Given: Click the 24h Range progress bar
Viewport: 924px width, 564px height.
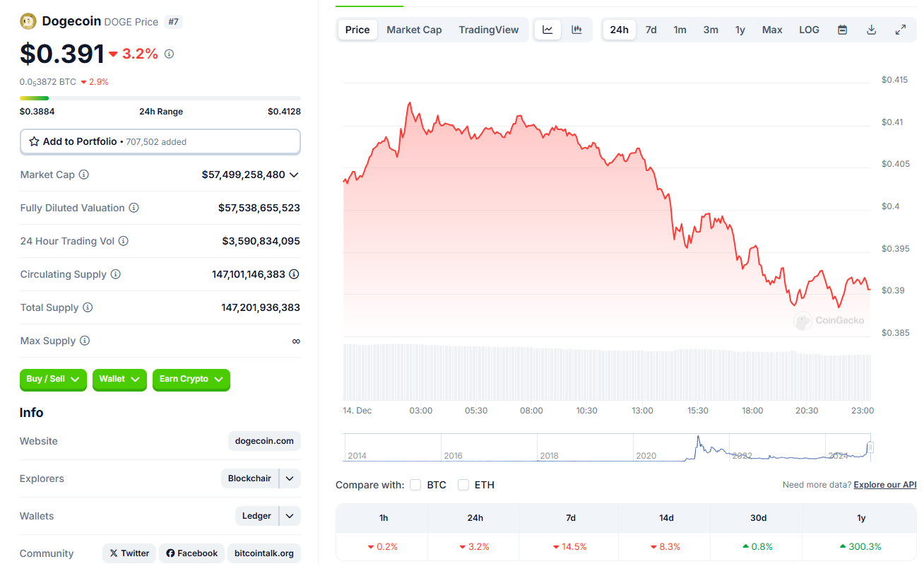Looking at the screenshot, I should 160,98.
